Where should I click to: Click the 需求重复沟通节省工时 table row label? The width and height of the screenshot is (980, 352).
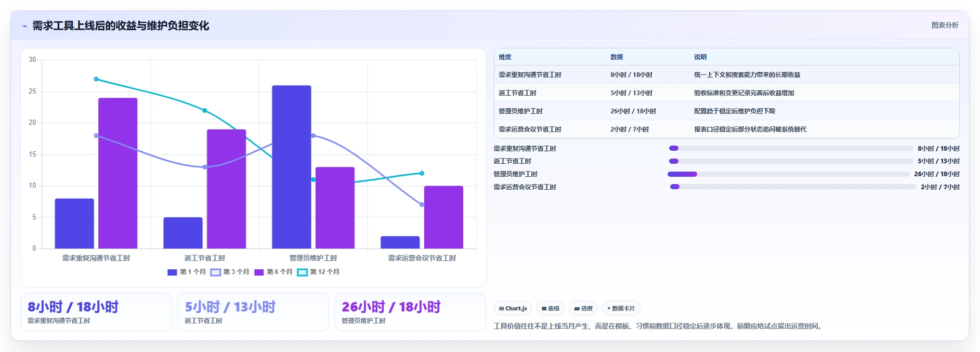[530, 75]
